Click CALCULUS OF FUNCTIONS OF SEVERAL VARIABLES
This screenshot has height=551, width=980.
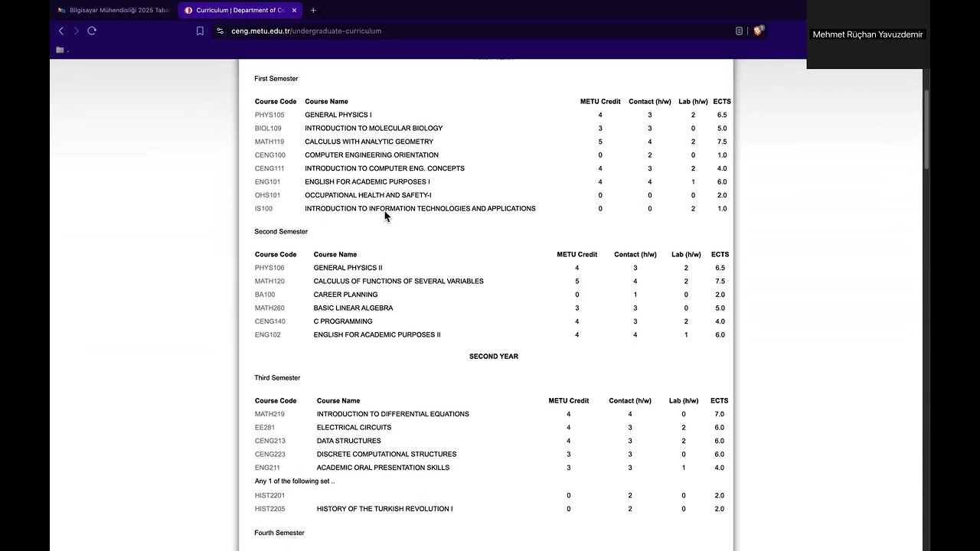click(398, 282)
